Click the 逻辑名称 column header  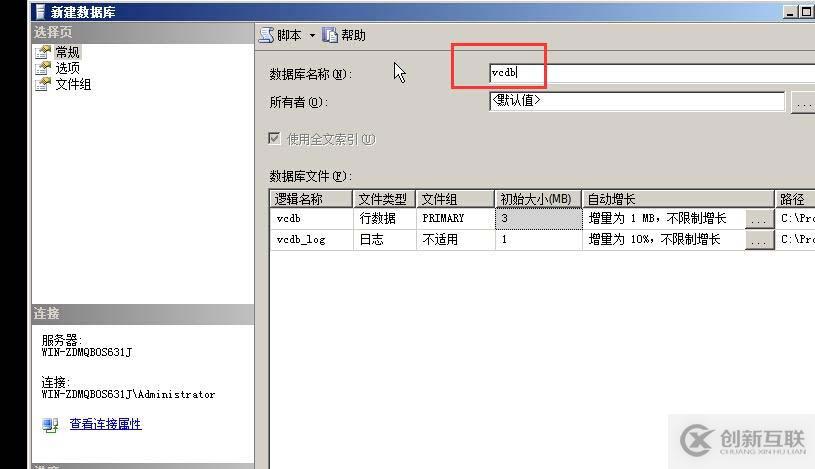311,199
